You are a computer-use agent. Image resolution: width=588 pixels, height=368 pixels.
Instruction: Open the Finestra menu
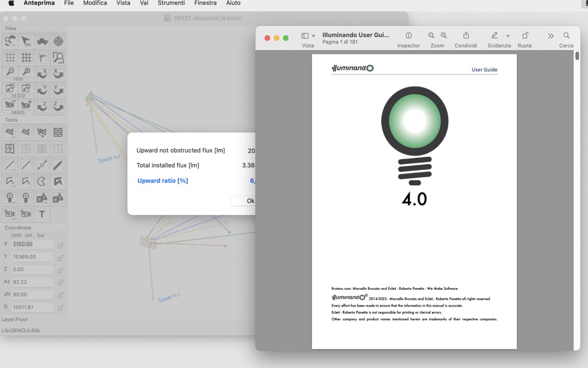point(205,3)
